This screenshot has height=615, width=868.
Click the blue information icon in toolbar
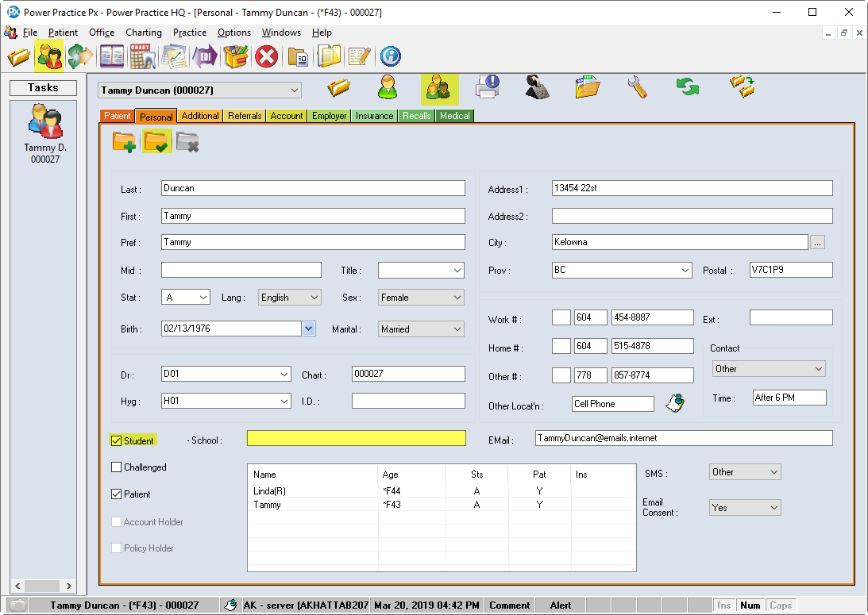coord(390,56)
